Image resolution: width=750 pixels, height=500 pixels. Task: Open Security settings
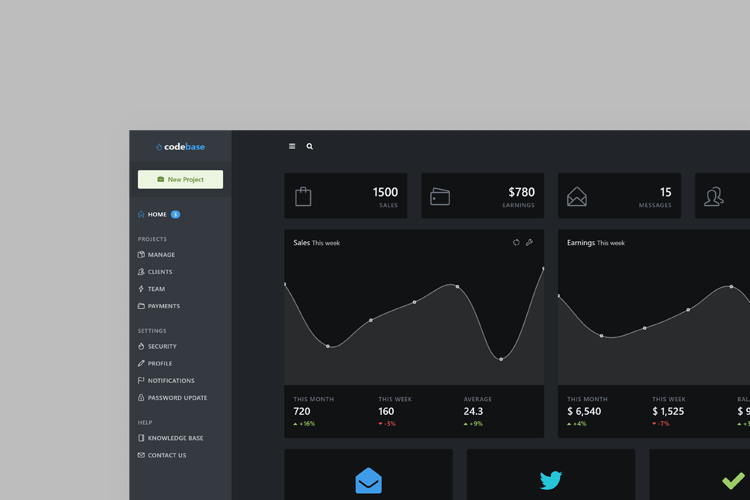[x=162, y=346]
